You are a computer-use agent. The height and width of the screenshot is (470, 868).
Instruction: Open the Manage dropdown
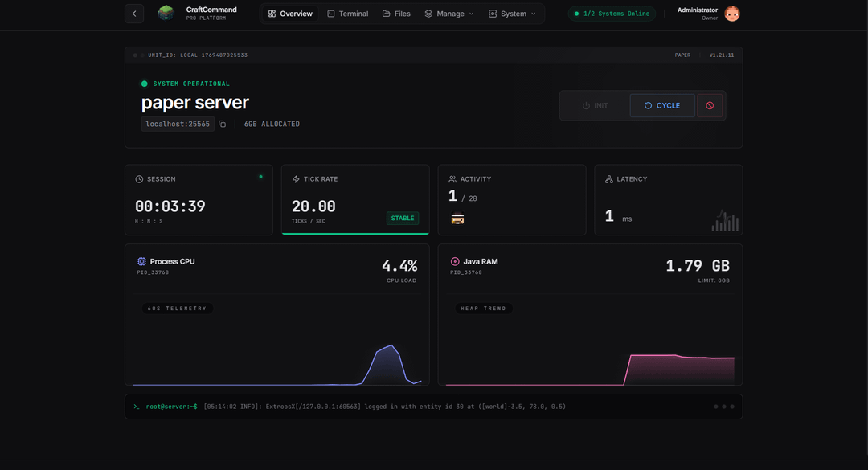tap(448, 13)
